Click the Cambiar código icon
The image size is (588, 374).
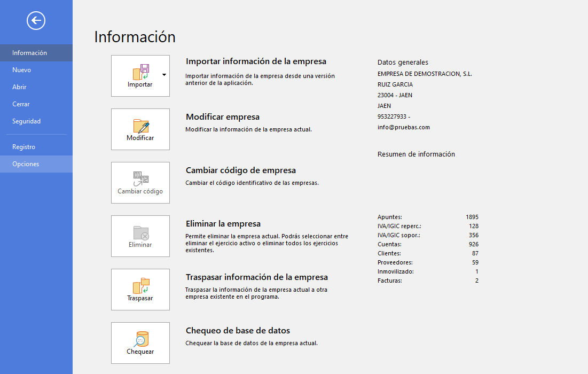(140, 179)
